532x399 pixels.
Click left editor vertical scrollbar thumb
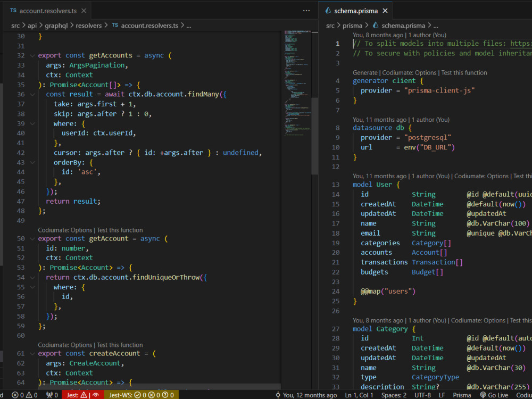tap(315, 136)
